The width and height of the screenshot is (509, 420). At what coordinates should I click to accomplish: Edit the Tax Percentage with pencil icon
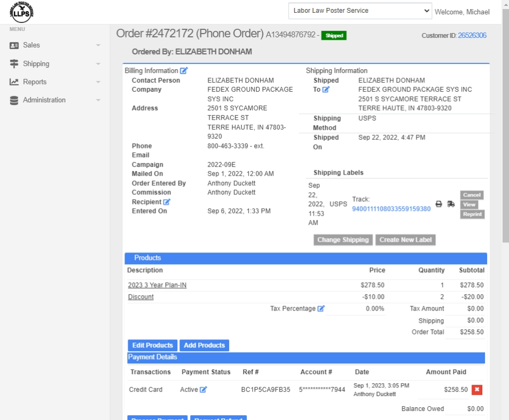[321, 308]
